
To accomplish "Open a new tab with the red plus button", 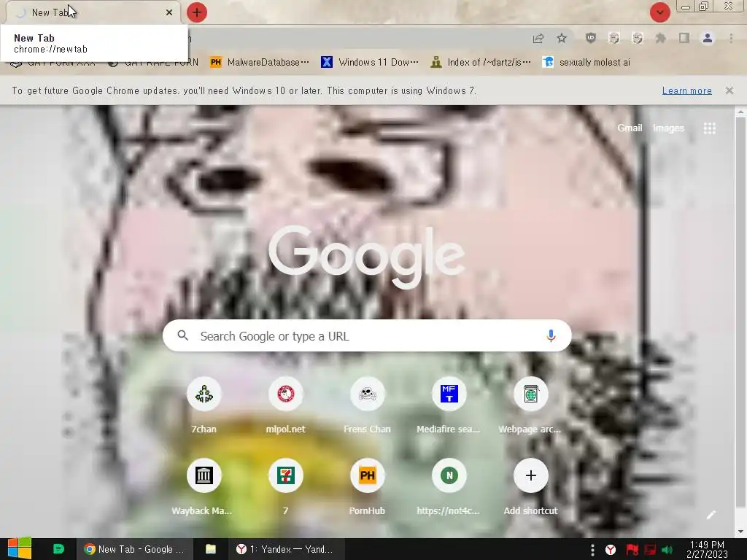I will tap(197, 12).
